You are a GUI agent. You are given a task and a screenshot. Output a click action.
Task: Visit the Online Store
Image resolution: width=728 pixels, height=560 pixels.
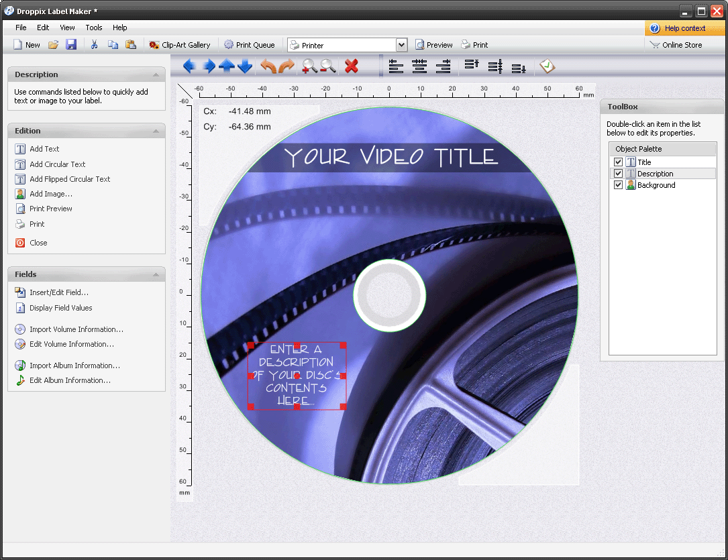click(x=676, y=45)
